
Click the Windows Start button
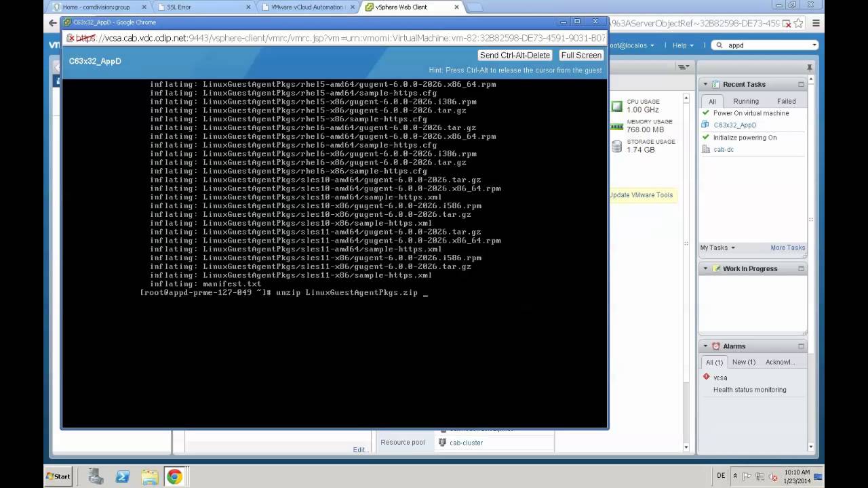[x=58, y=476]
